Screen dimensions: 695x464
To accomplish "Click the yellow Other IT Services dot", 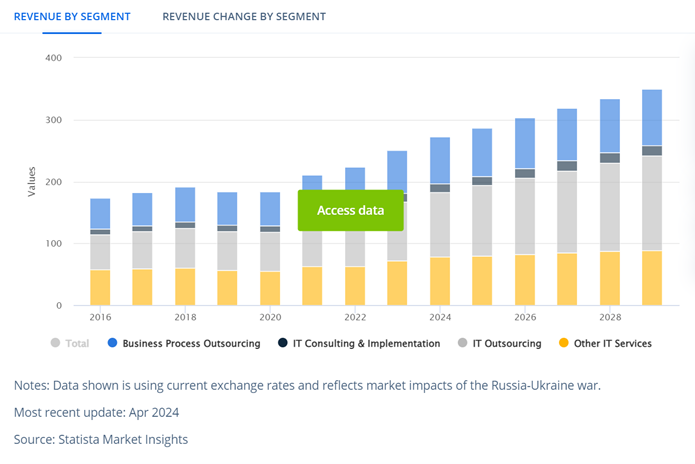I will pos(564,344).
